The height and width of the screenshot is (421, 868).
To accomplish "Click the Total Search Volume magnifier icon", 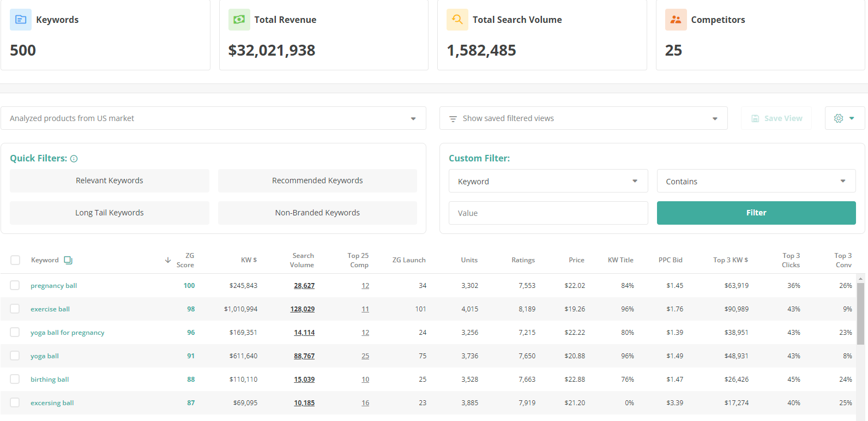I will pyautogui.click(x=457, y=20).
